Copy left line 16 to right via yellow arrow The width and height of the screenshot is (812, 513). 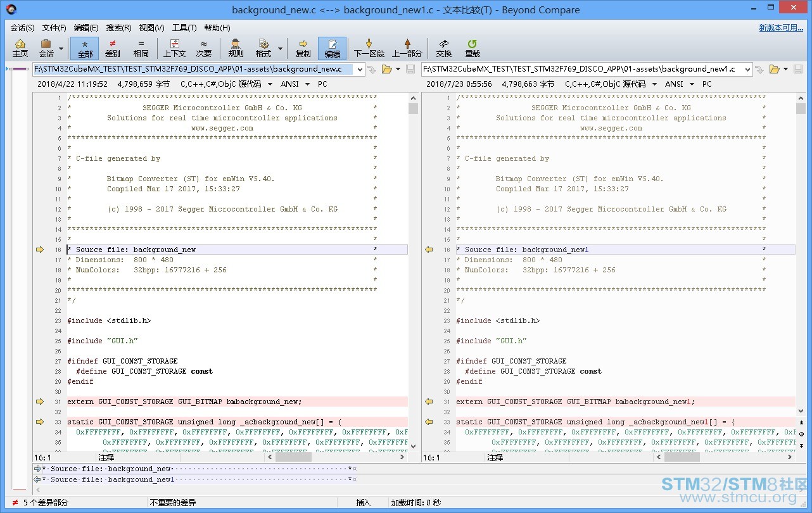(x=40, y=250)
